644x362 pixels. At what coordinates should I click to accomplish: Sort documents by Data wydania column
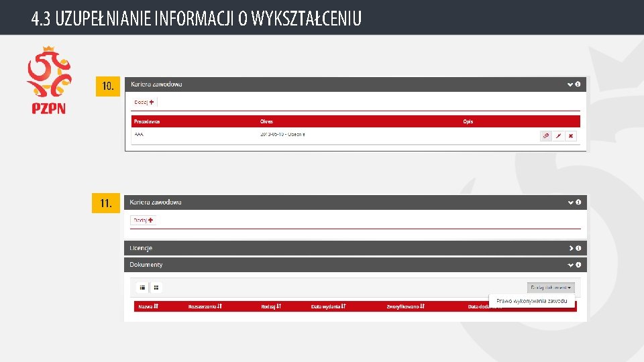point(329,306)
